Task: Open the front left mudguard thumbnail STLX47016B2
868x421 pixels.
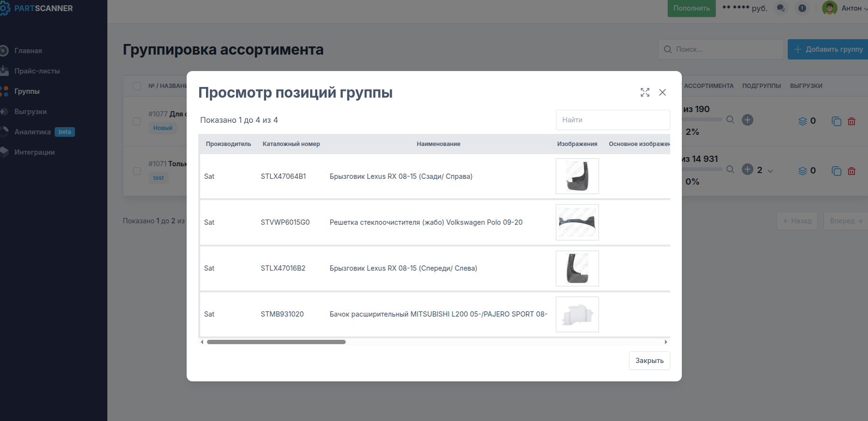Action: coord(577,268)
